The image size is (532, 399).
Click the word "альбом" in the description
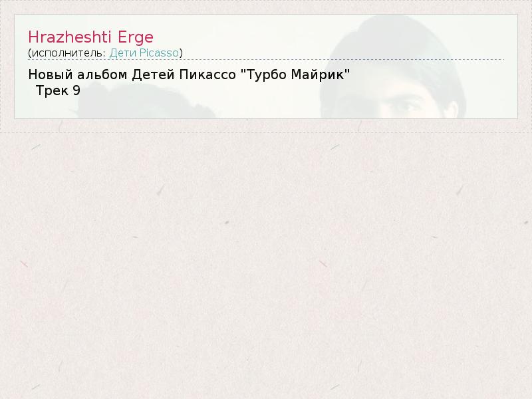point(102,74)
